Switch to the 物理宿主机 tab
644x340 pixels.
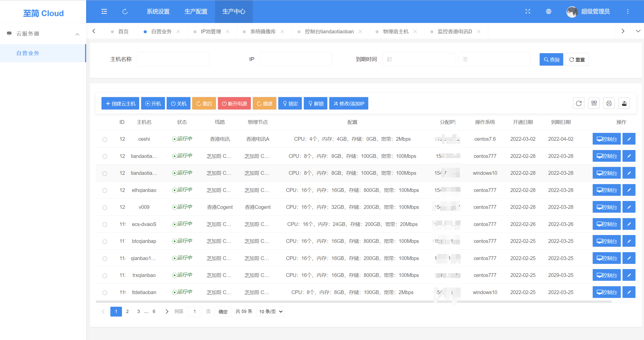pos(396,32)
